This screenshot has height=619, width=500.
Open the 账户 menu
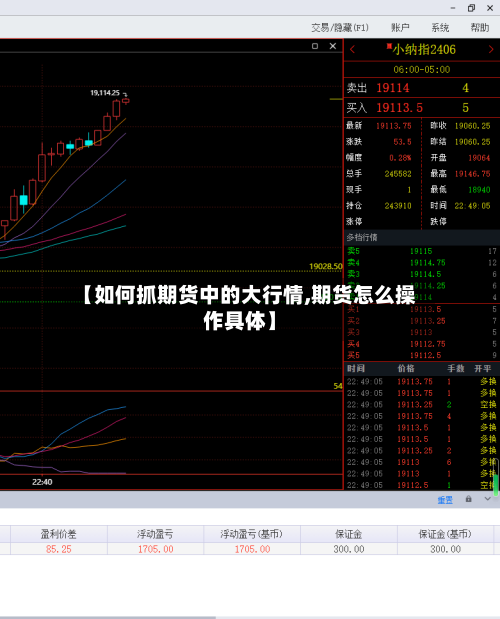(x=400, y=28)
